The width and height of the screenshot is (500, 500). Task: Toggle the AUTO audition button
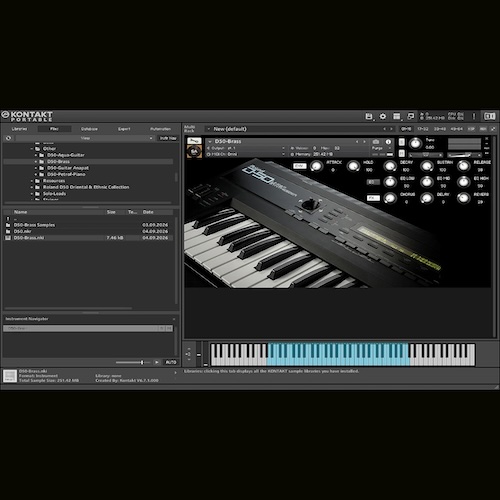pos(171,362)
